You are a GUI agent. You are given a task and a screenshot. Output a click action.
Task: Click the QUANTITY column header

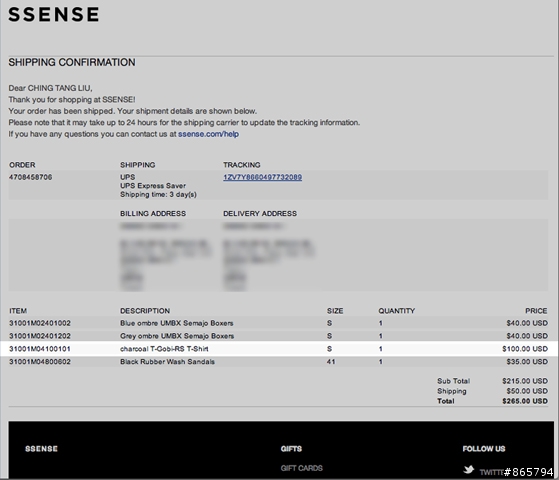[397, 311]
